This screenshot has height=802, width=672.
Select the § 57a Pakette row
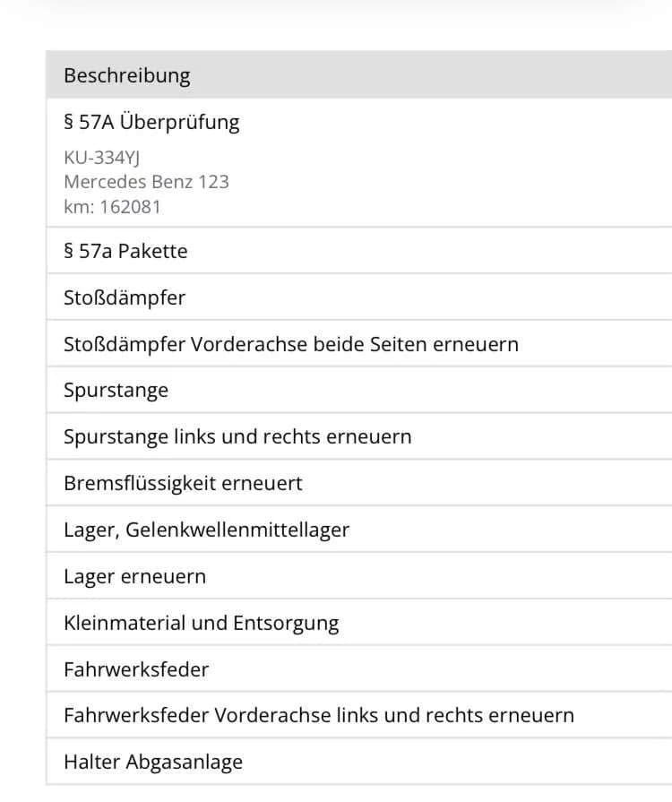tap(359, 251)
